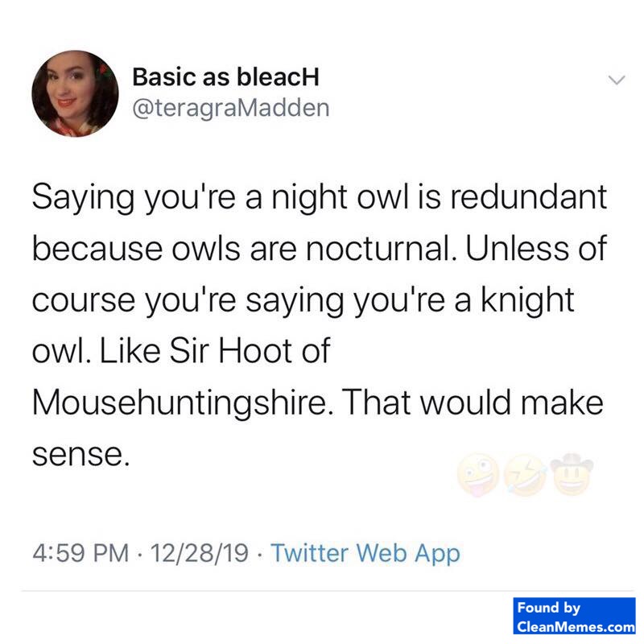The height and width of the screenshot is (644, 644).
Task: Open the Basic as bleacH profile photo
Action: tap(74, 93)
